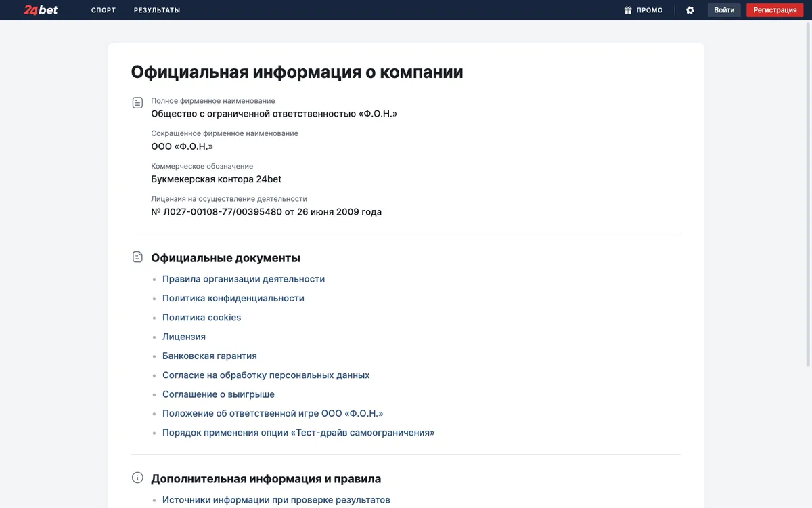The width and height of the screenshot is (812, 508).
Task: Click the Регистрация button
Action: (775, 10)
